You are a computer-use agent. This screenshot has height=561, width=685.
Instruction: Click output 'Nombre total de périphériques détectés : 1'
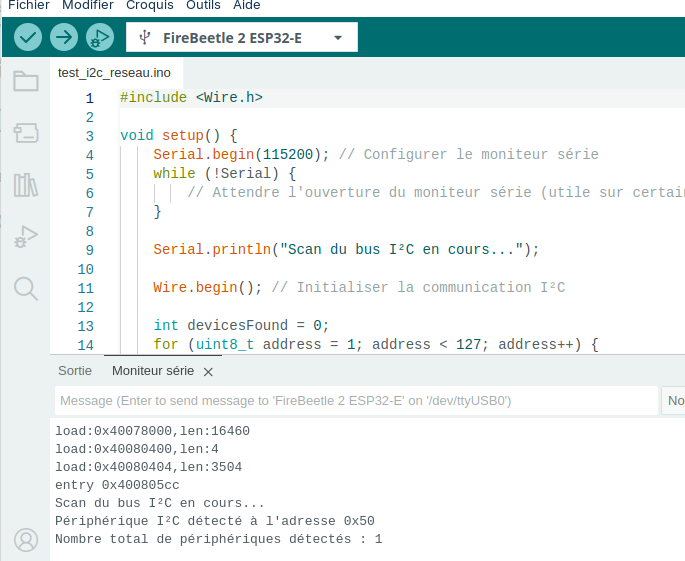(219, 539)
